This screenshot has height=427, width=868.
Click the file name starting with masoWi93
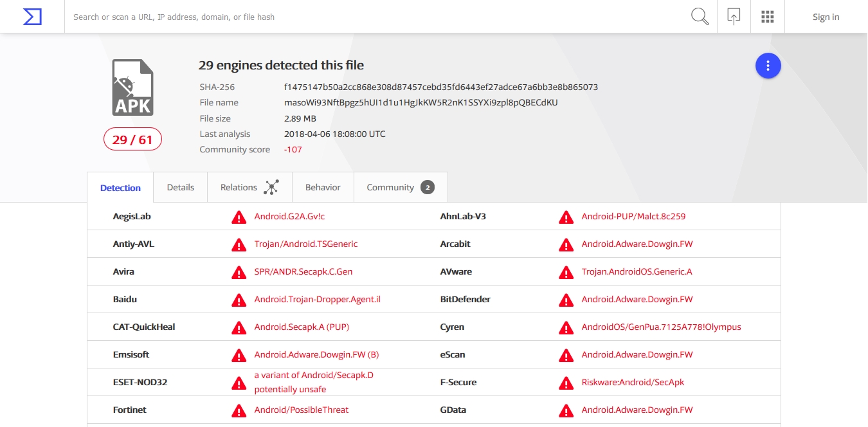(421, 103)
